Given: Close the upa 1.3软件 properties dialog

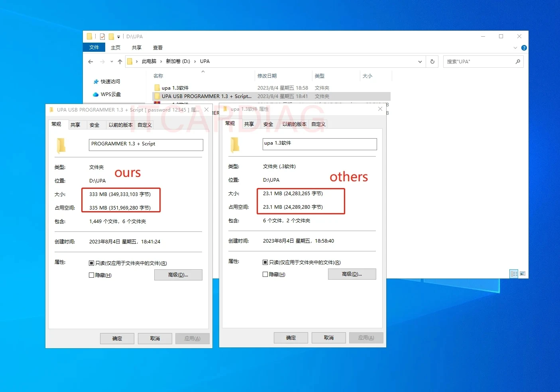Looking at the screenshot, I should (380, 109).
